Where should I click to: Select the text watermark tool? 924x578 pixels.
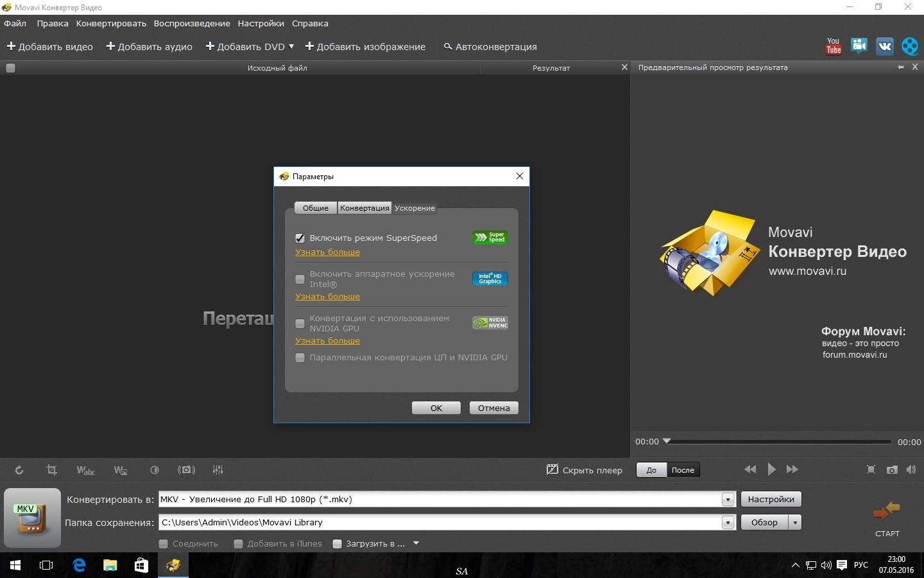(x=85, y=470)
